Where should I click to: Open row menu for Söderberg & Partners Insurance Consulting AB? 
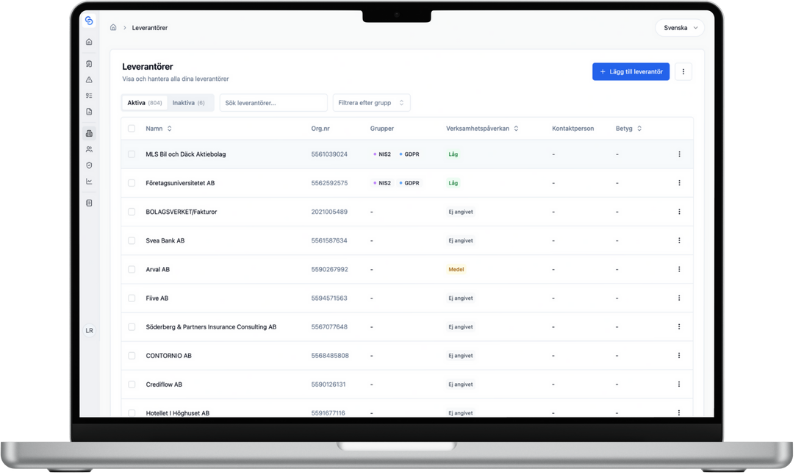(679, 327)
